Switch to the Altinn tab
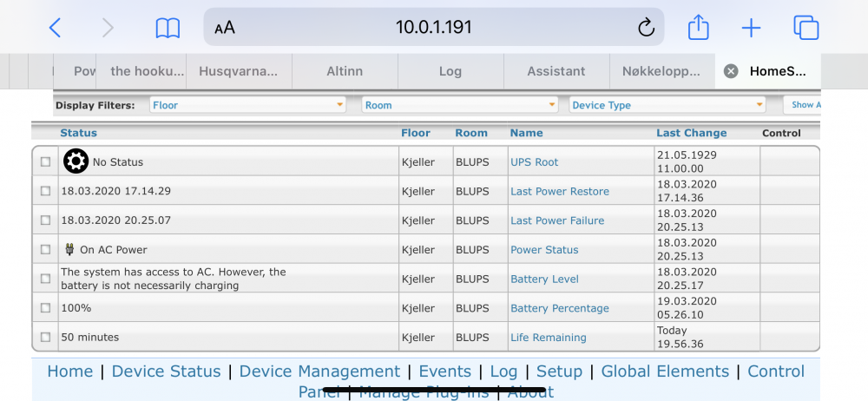Viewport: 868px width, 401px height. coord(345,71)
